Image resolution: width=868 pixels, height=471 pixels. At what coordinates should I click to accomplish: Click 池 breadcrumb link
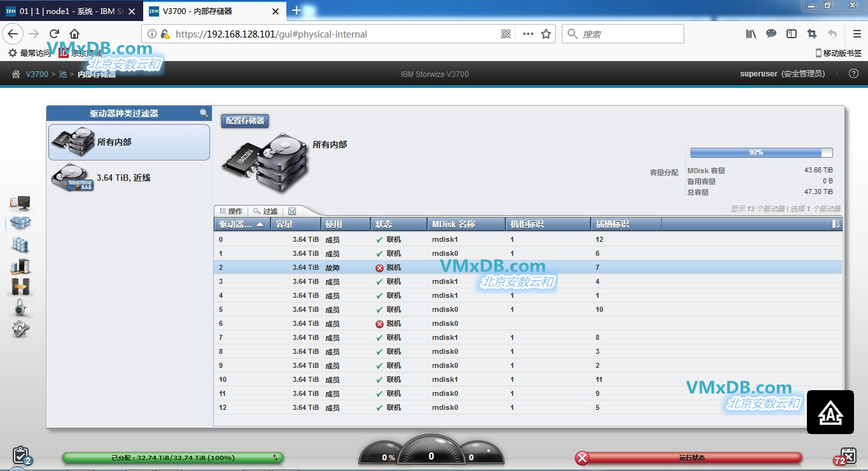[62, 74]
